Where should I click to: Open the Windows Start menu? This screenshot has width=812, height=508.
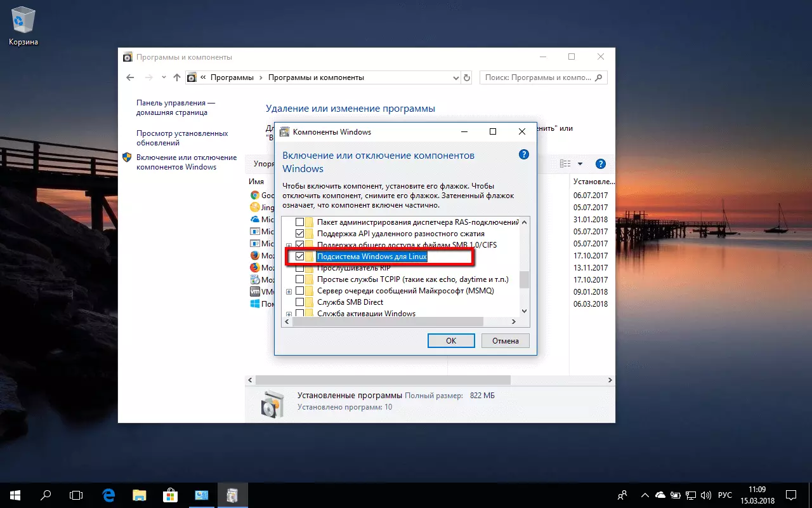click(15, 495)
